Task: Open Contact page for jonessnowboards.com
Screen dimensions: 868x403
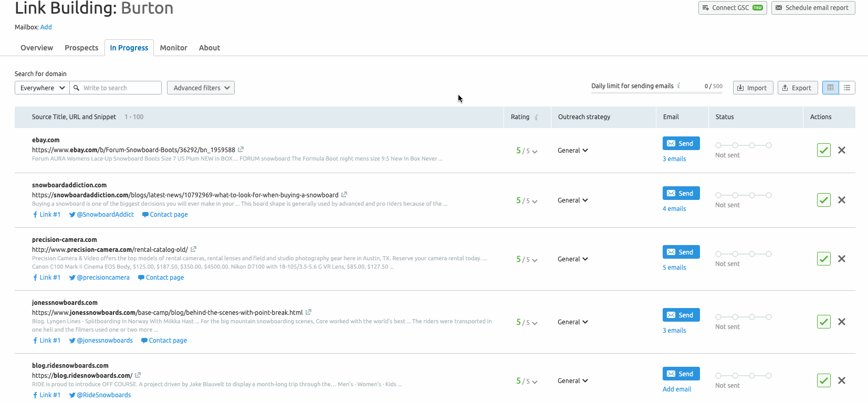Action: [164, 341]
